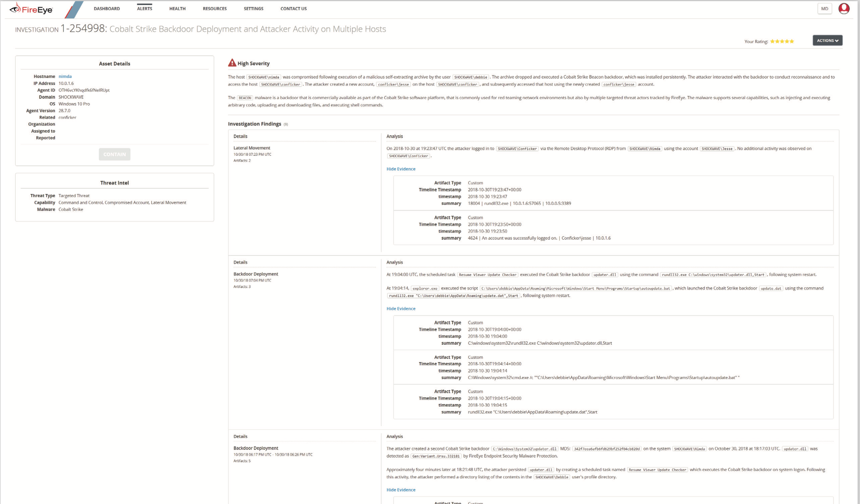This screenshot has height=504, width=860.
Task: Open the Alerts tab
Action: pyautogui.click(x=144, y=9)
